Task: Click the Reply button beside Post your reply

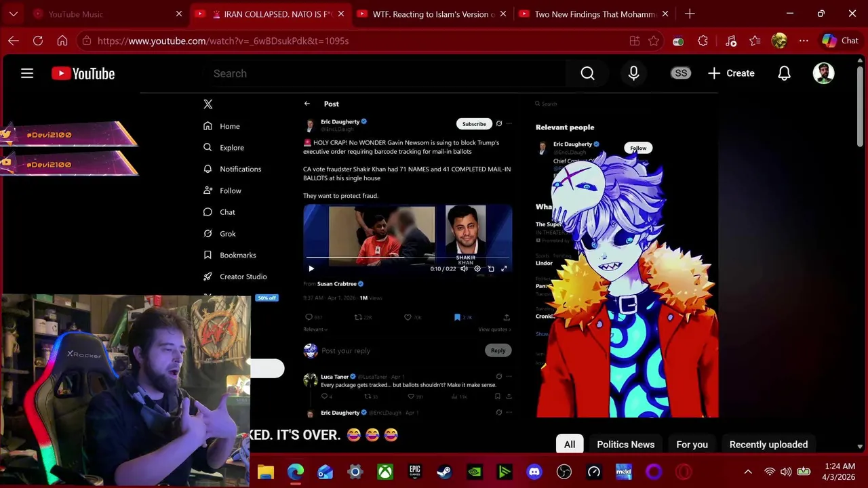Action: click(x=498, y=350)
